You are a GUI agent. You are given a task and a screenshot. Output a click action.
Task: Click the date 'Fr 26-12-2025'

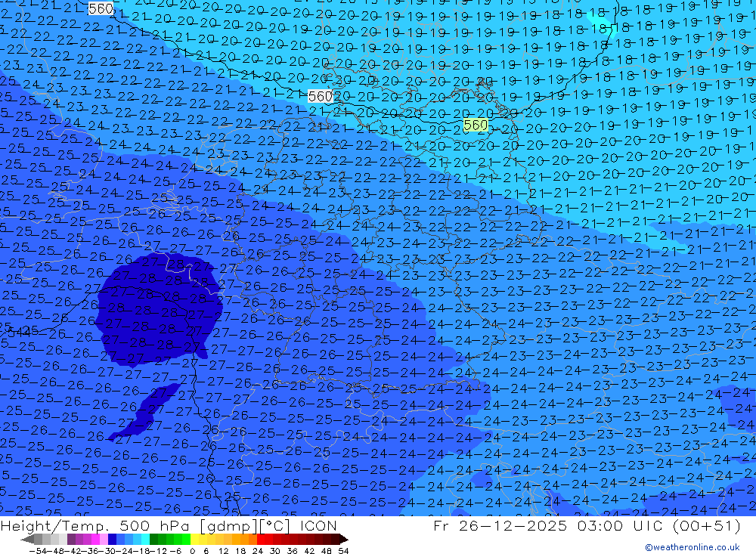pos(500,525)
